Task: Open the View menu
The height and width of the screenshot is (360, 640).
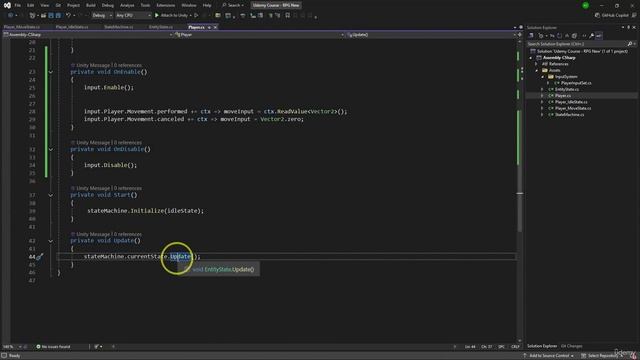Action: 44,5
